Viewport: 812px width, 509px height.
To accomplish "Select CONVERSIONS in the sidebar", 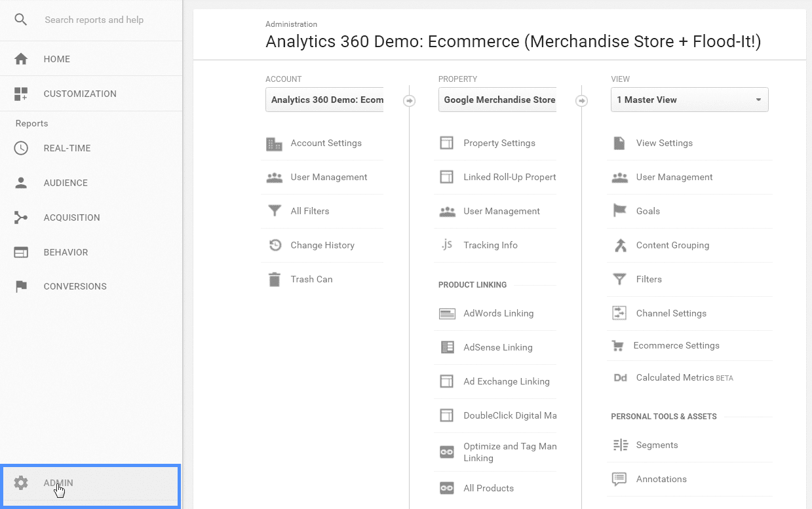I will point(75,286).
